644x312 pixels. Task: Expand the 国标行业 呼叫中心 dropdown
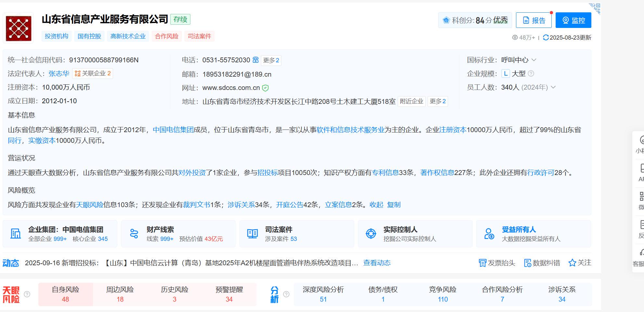pyautogui.click(x=534, y=60)
